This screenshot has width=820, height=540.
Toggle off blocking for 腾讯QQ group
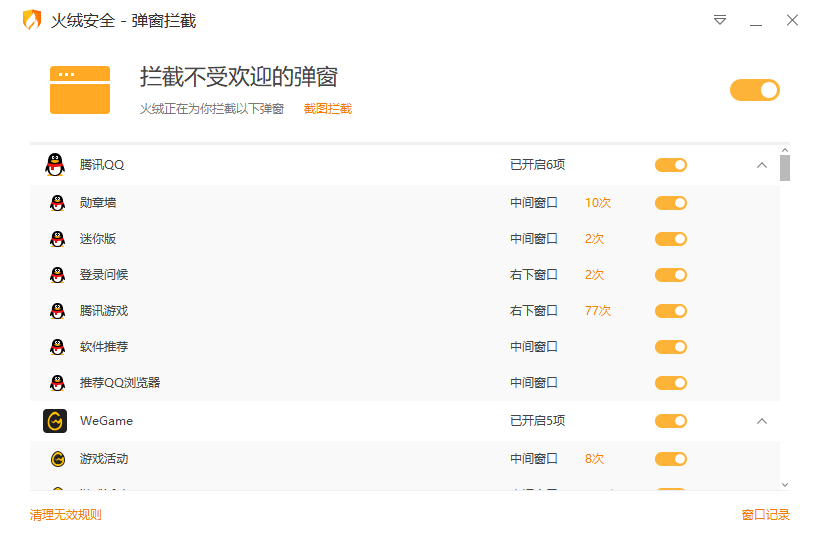tap(671, 165)
